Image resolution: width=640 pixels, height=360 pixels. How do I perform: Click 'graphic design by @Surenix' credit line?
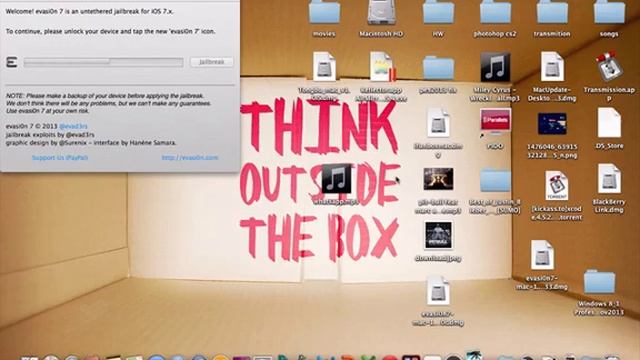[91, 143]
